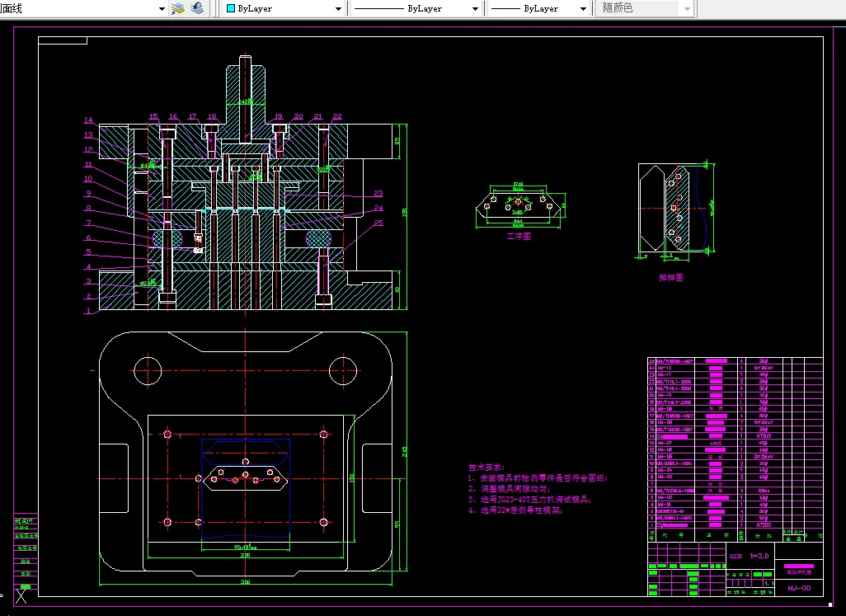Open the layer name dropdown arrow
Viewport: 846px width, 616px height.
(x=162, y=8)
